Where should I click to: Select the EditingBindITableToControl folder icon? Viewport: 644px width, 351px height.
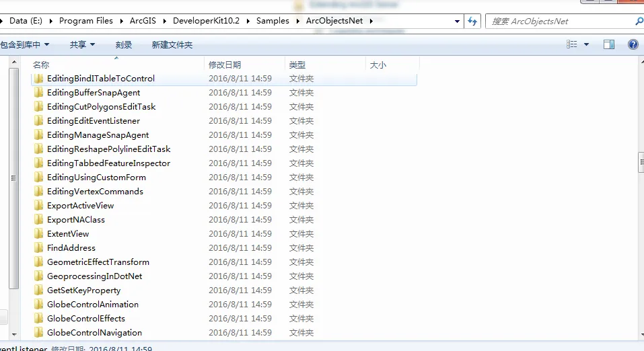coord(38,79)
